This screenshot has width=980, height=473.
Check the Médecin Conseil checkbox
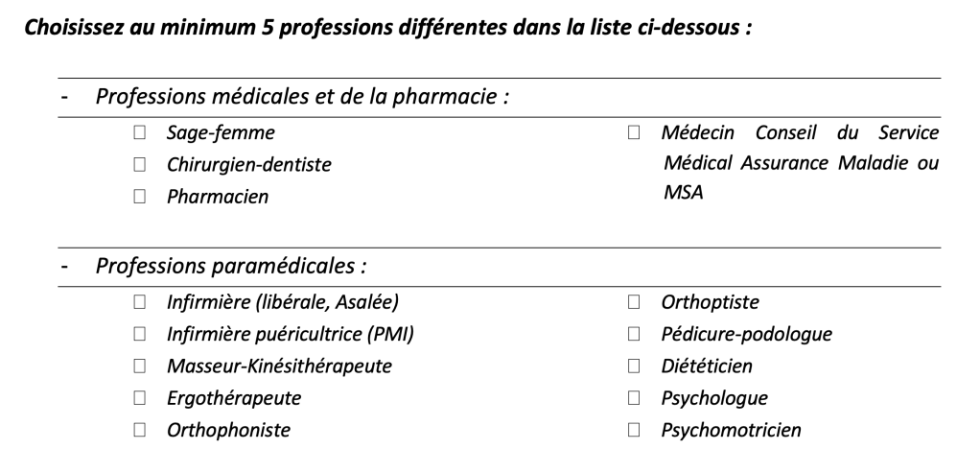pyautogui.click(x=634, y=132)
